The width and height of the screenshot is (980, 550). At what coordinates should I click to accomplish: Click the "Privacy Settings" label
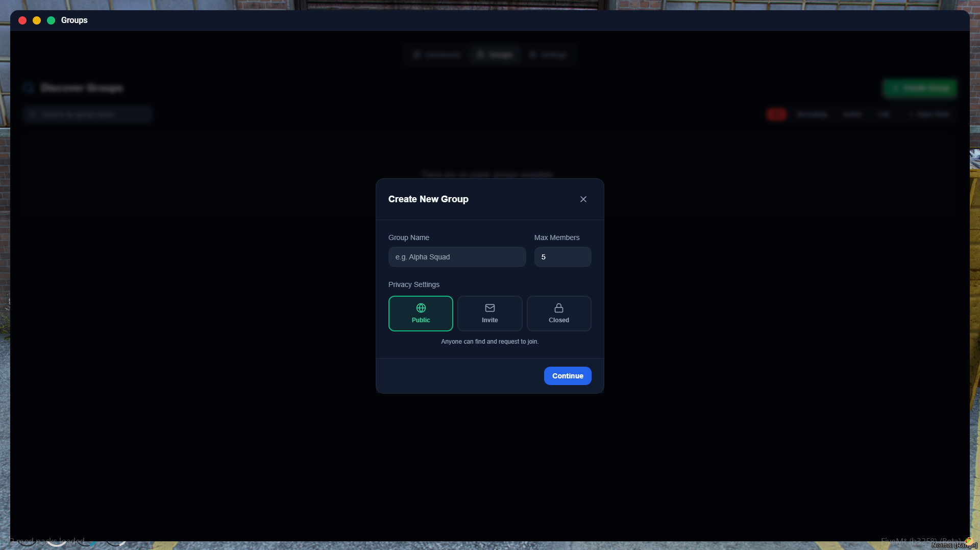(x=414, y=284)
